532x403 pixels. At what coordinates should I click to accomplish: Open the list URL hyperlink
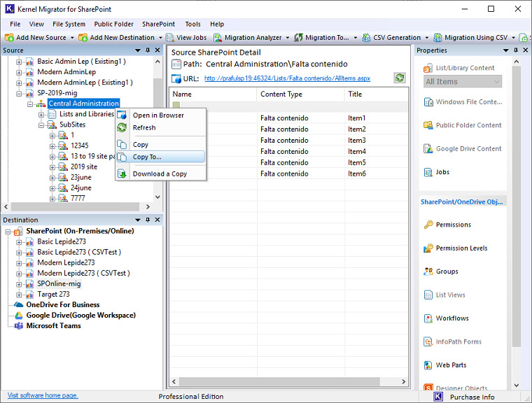[x=287, y=78]
